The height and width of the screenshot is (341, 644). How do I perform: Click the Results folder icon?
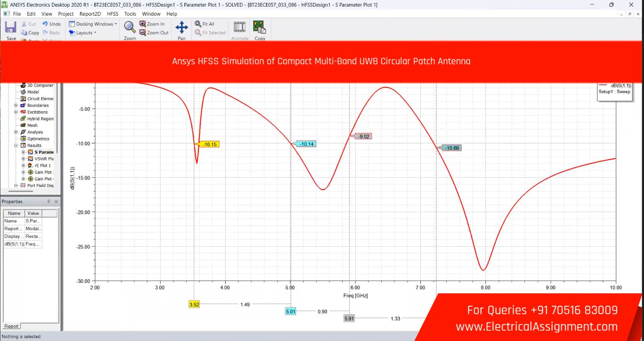pyautogui.click(x=23, y=145)
